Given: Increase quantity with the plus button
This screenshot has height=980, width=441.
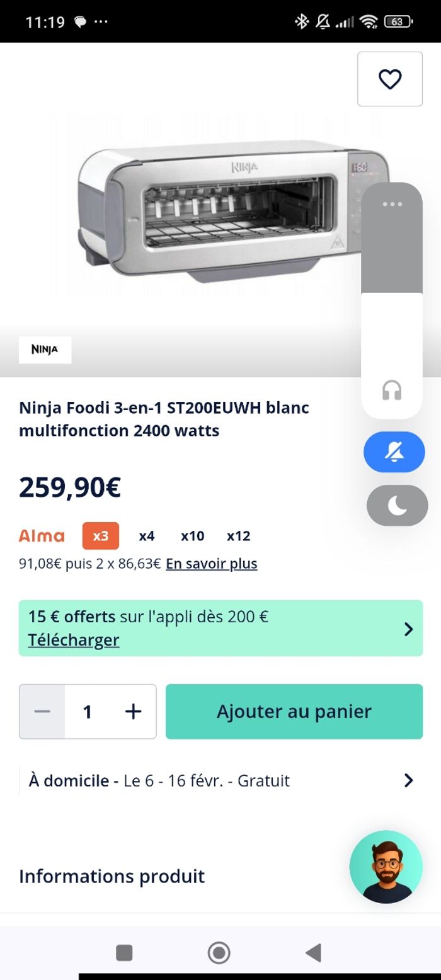Looking at the screenshot, I should (x=133, y=711).
